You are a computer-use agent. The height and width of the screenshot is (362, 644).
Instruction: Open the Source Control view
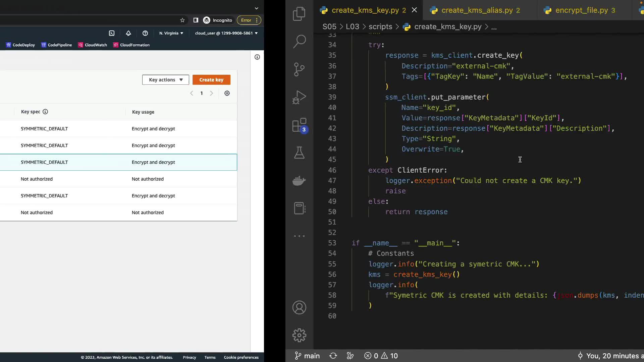[x=299, y=69]
